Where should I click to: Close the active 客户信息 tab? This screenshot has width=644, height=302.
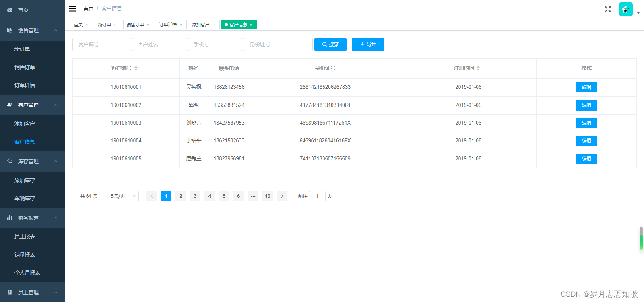point(251,25)
